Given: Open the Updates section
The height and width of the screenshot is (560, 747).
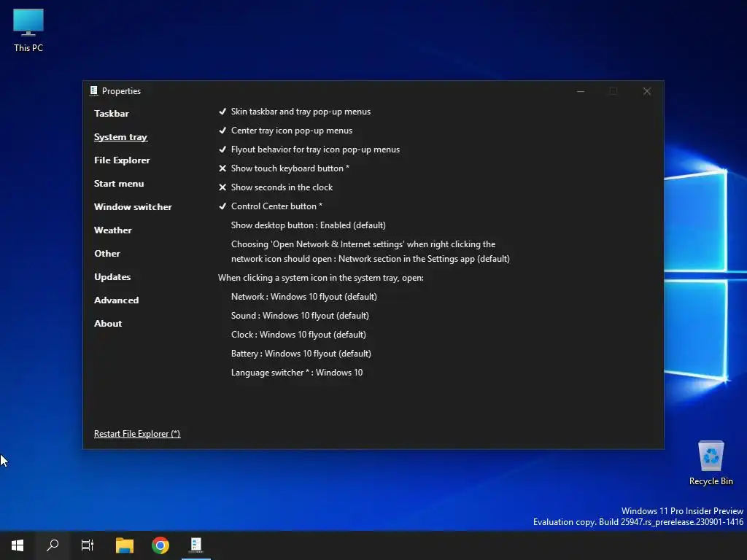Looking at the screenshot, I should [x=112, y=276].
